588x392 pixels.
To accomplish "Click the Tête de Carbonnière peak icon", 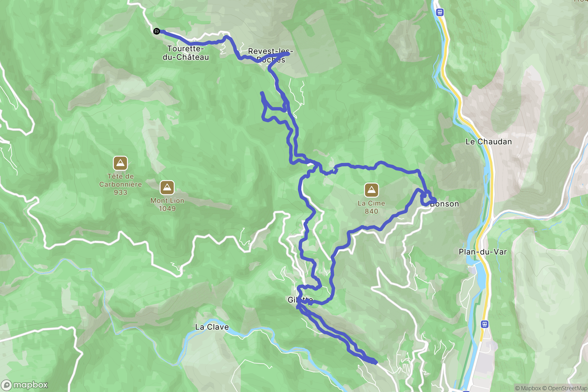I will click(x=120, y=163).
